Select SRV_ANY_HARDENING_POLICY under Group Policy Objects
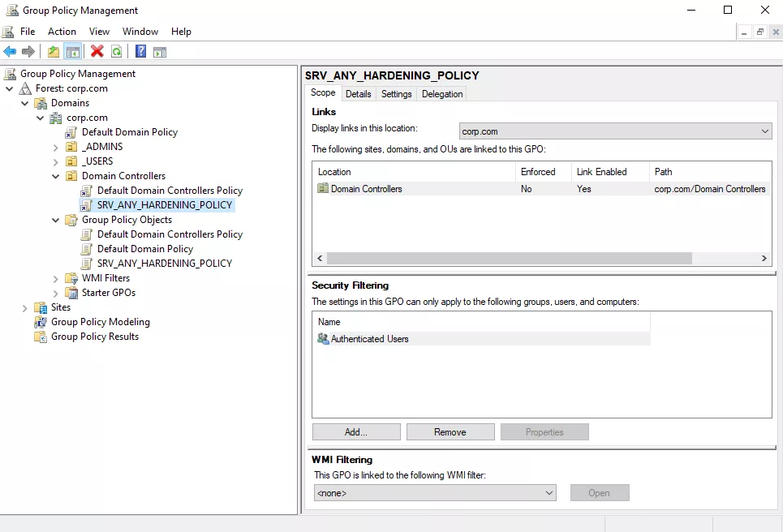Image resolution: width=783 pixels, height=532 pixels. [x=164, y=264]
